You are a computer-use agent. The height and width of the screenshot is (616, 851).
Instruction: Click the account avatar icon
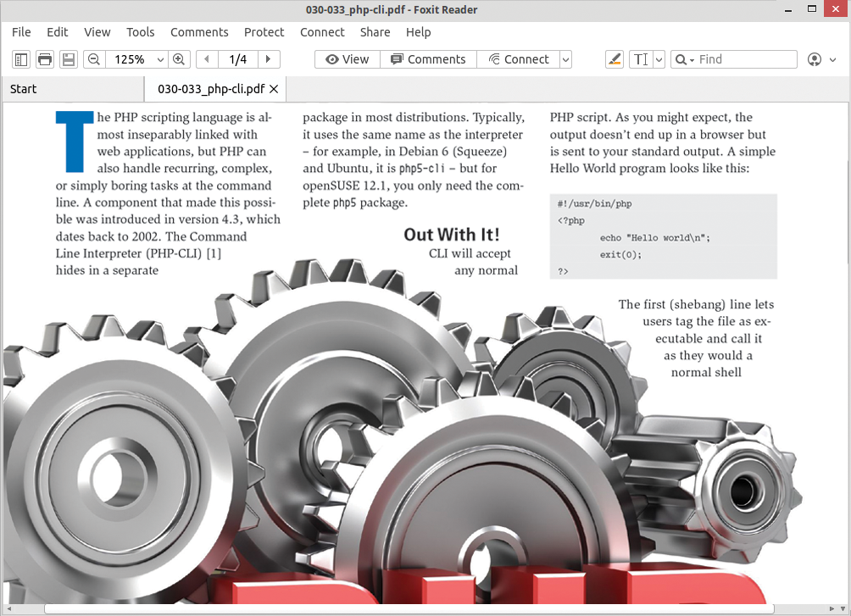click(x=815, y=59)
